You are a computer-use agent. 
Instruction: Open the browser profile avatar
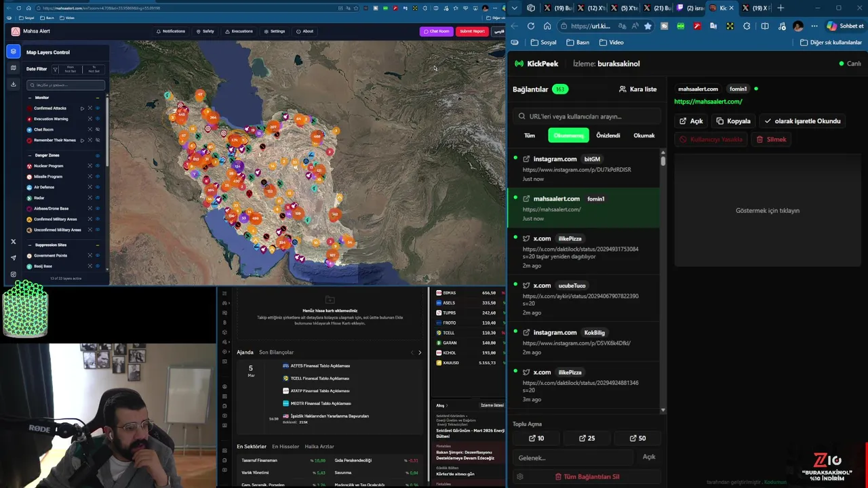point(797,26)
